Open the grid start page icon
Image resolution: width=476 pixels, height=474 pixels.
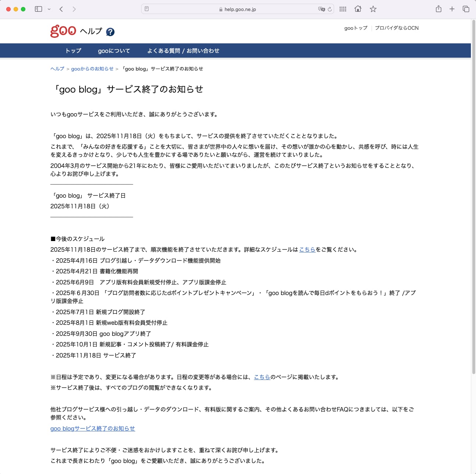(343, 9)
